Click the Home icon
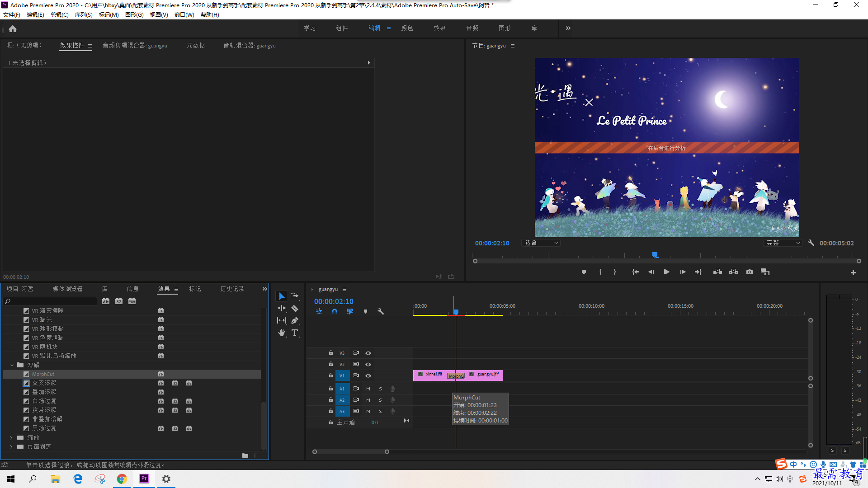Viewport: 868px width, 488px height. click(13, 28)
